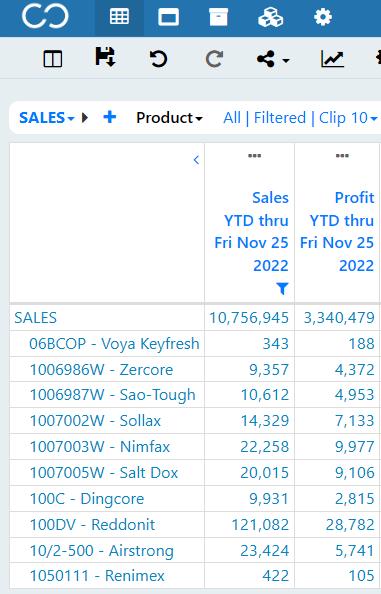Show the line chart icon
The width and height of the screenshot is (381, 594).
click(332, 59)
